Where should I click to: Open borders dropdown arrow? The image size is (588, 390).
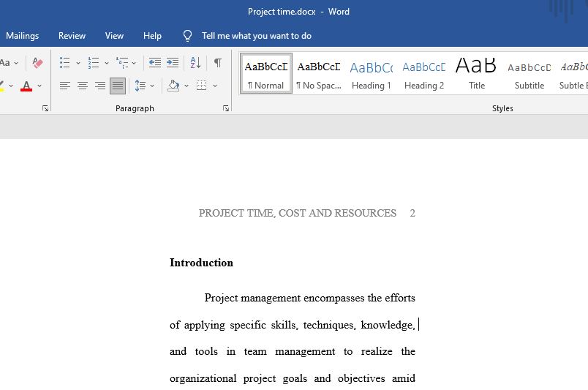tap(215, 86)
